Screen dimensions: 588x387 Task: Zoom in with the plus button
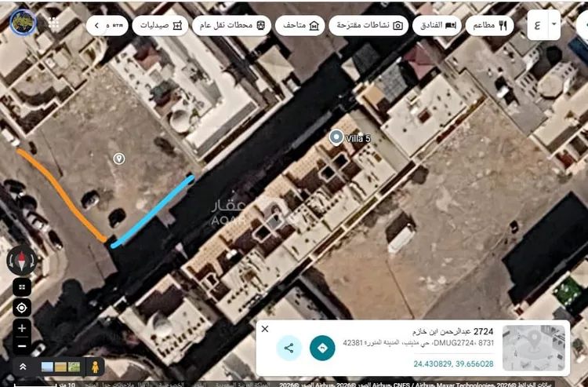point(22,328)
